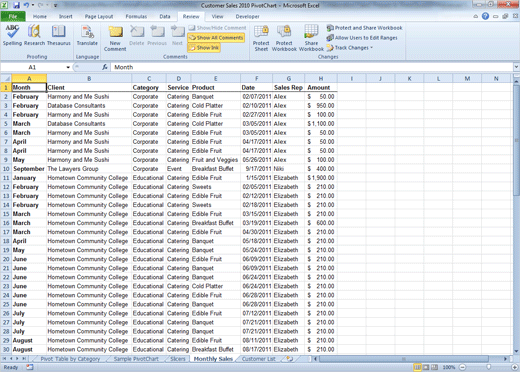Click the 100% zoom level
Image resolution: width=520 pixels, height=372 pixels.
coord(449,367)
